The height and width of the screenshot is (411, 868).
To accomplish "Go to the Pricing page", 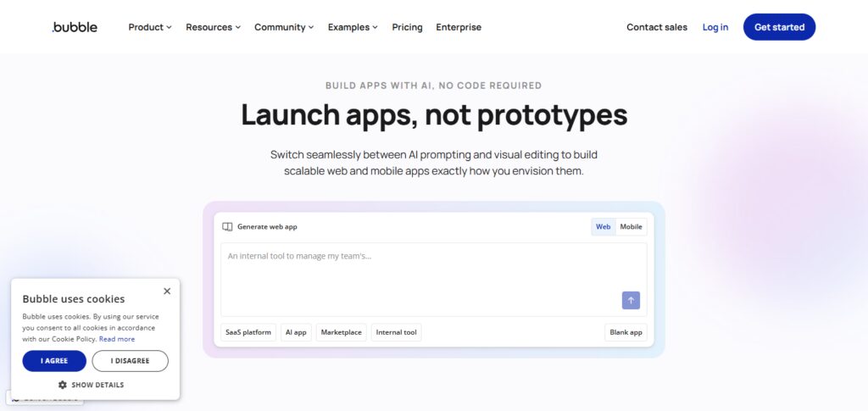I will click(x=407, y=27).
